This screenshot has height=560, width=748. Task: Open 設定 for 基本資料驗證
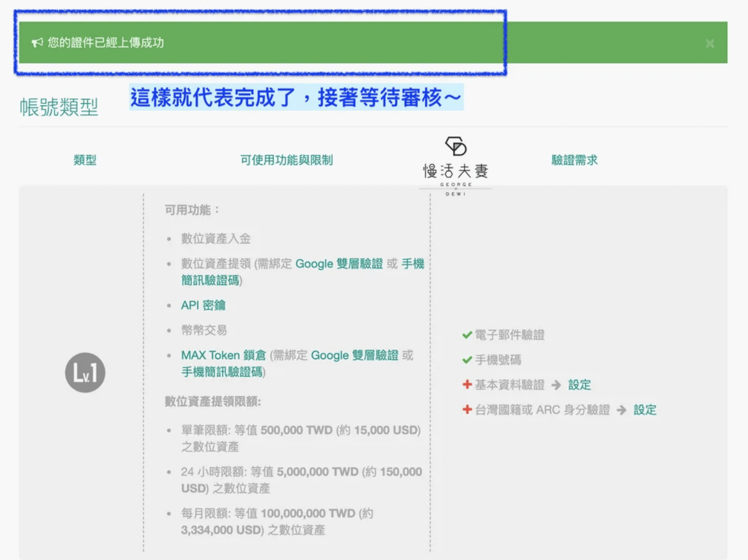[x=579, y=385]
